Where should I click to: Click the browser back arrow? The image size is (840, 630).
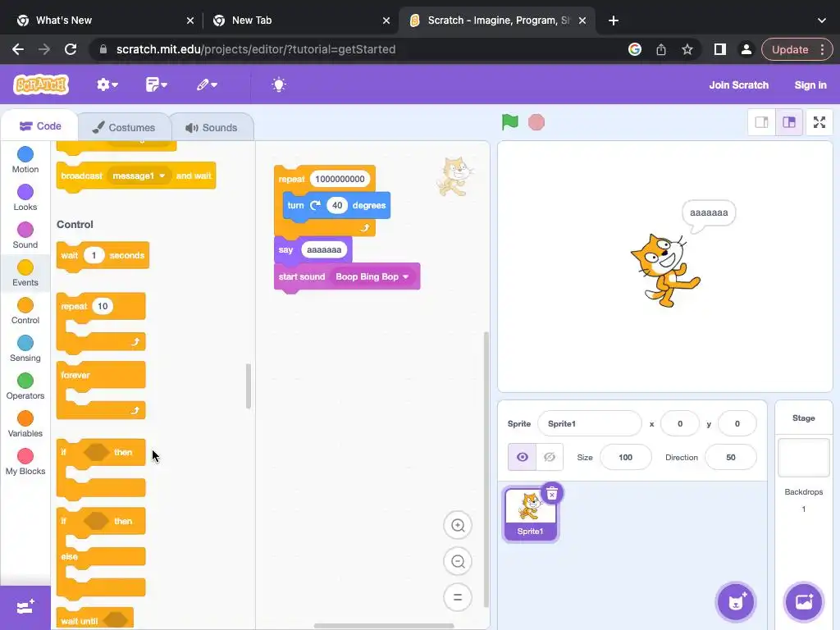point(18,49)
